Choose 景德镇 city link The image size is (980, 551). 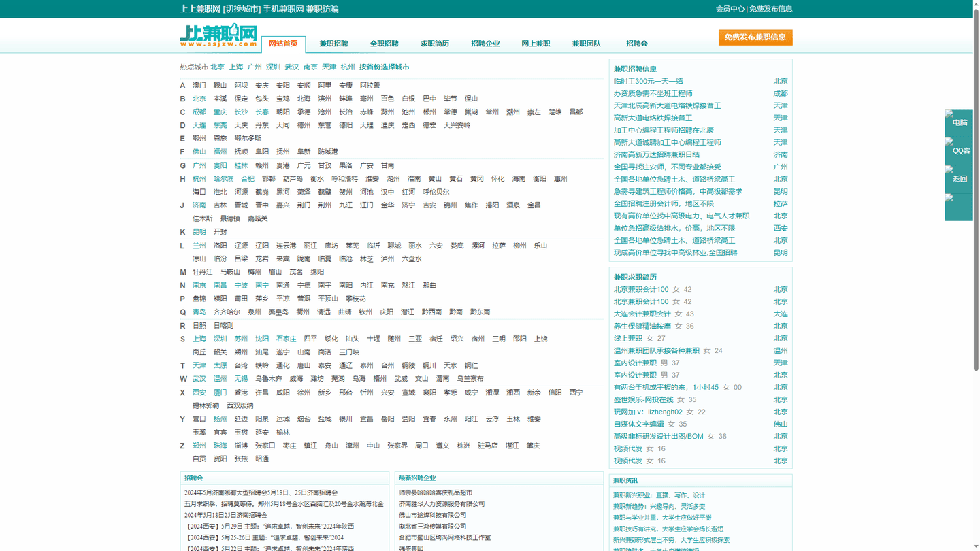click(230, 219)
